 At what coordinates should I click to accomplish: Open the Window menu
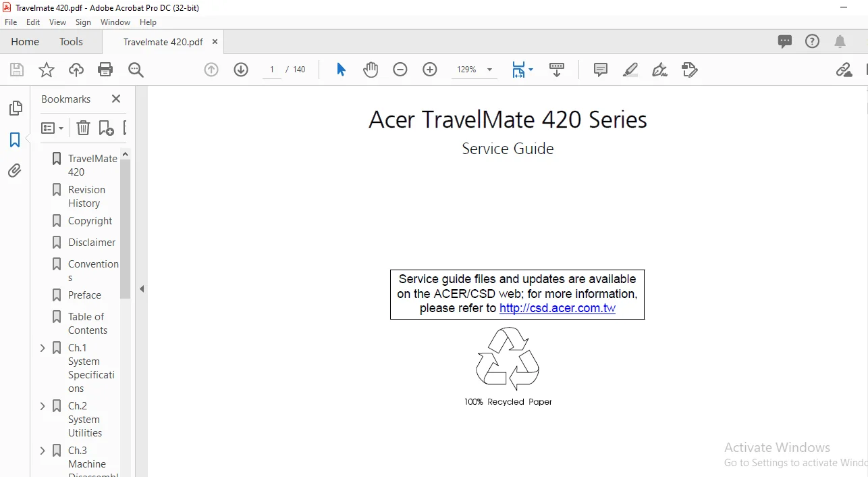[115, 22]
